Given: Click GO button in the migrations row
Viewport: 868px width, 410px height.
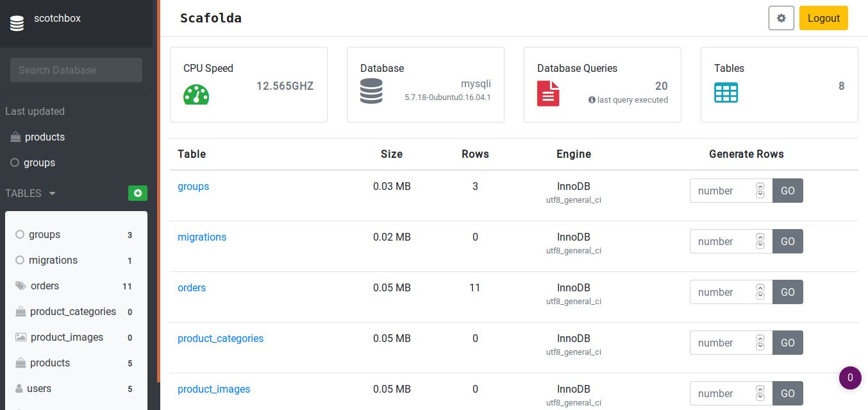Looking at the screenshot, I should point(788,241).
